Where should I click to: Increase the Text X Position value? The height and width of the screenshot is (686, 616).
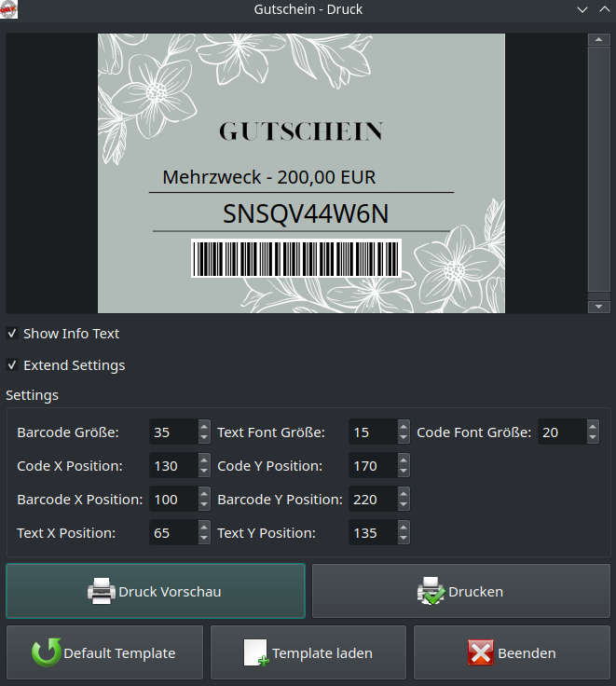[204, 528]
